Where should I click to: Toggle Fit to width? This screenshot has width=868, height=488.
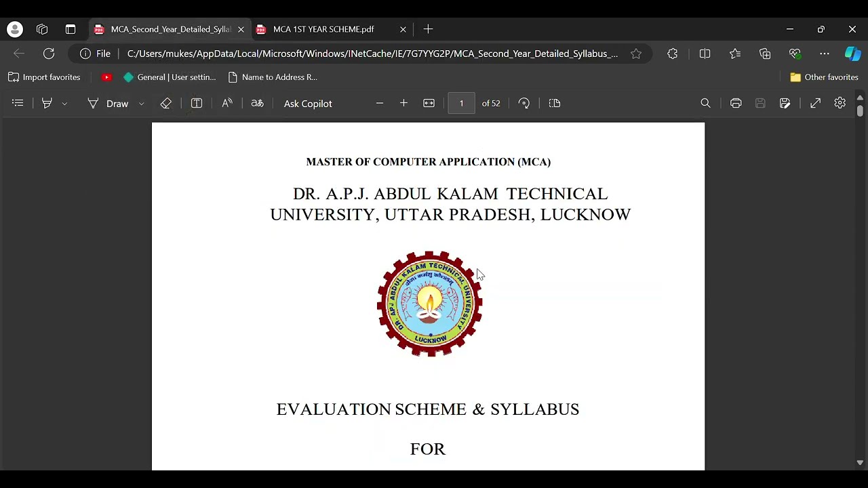pos(429,103)
